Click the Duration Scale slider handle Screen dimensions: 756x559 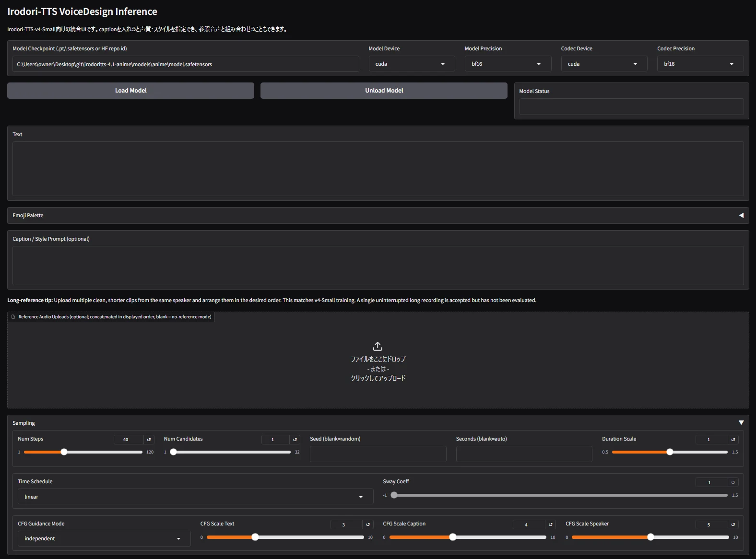pyautogui.click(x=670, y=452)
